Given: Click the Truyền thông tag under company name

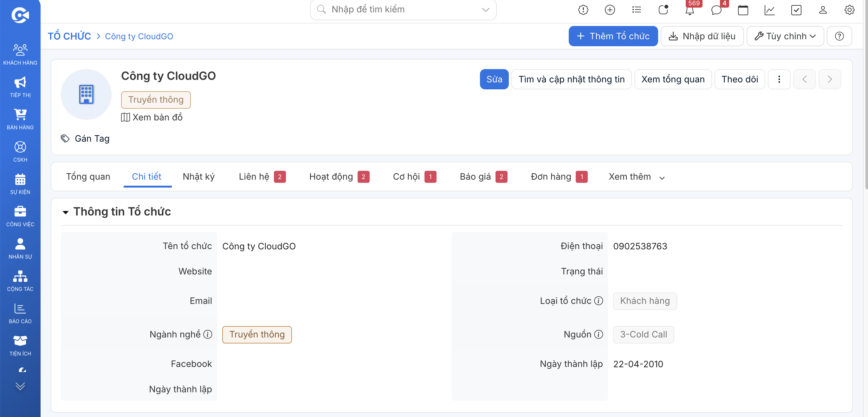Looking at the screenshot, I should 156,100.
